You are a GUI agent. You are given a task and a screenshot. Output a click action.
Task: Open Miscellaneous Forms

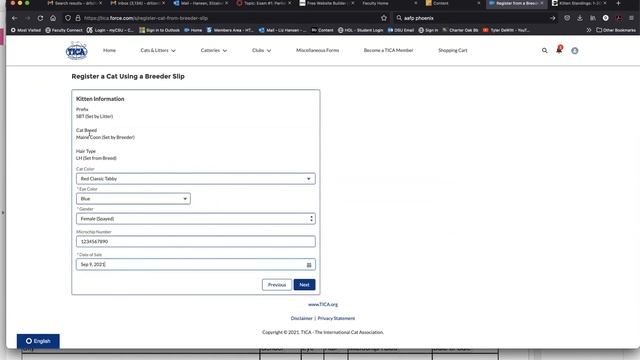coord(318,50)
